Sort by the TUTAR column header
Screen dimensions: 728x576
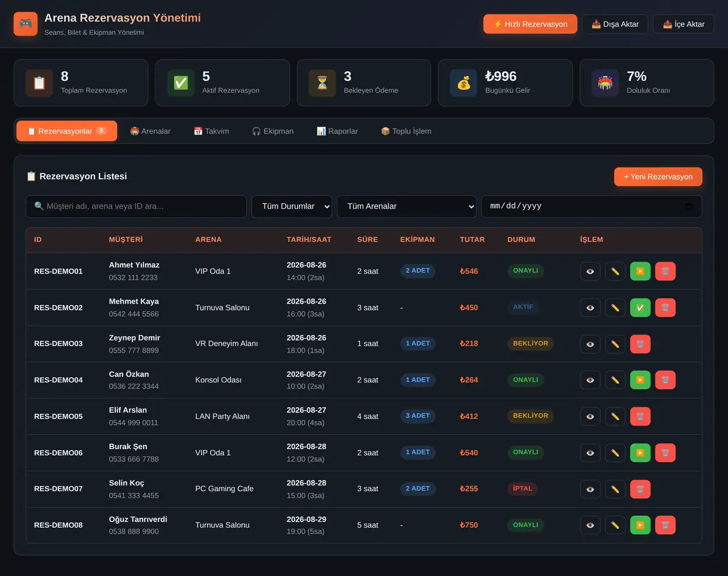(472, 240)
